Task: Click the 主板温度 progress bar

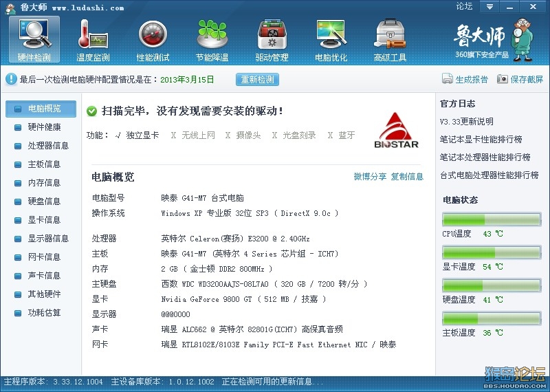Action: 492,318
